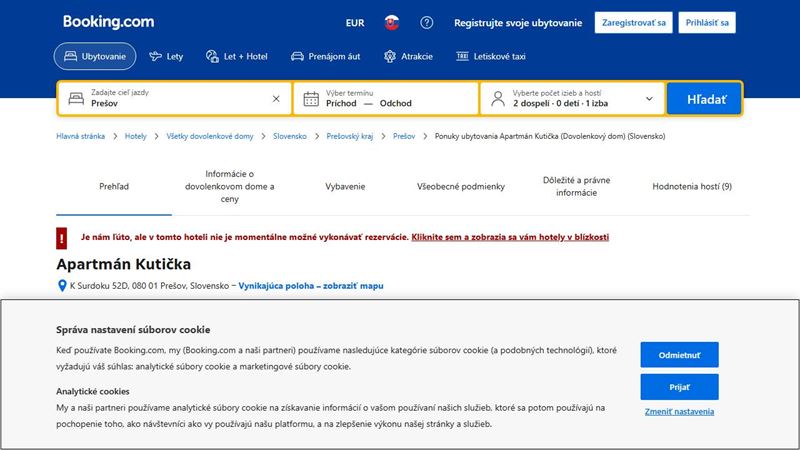Go to Hlavná stránka breadcrumb
The height and width of the screenshot is (450, 800).
(81, 136)
